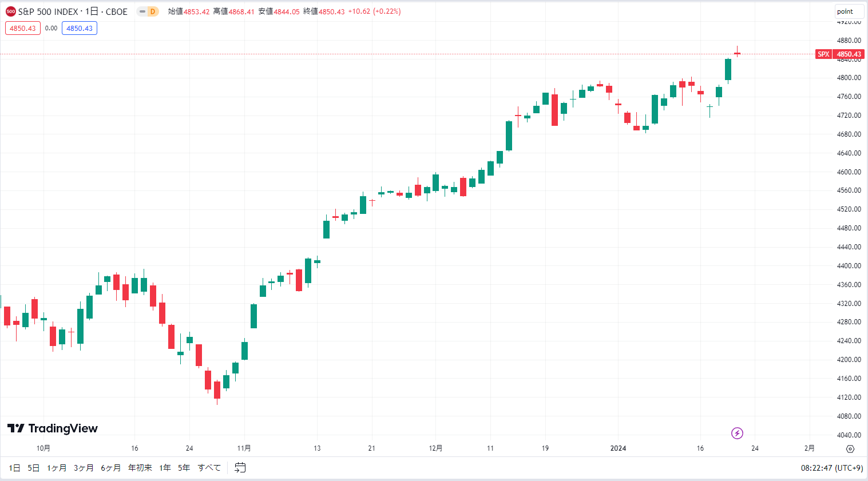Click the 始値 4853.42 open value
868x481 pixels.
189,11
